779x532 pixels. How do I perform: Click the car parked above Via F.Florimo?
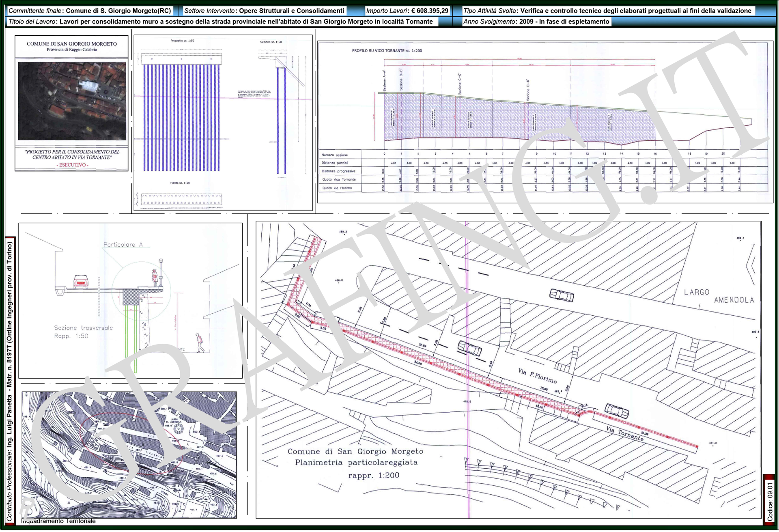pos(470,348)
